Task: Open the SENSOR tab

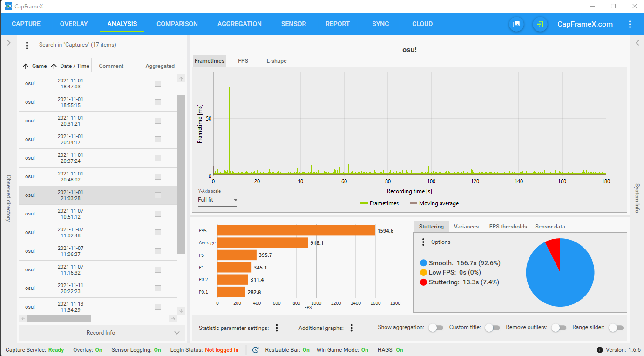Action: pos(294,24)
